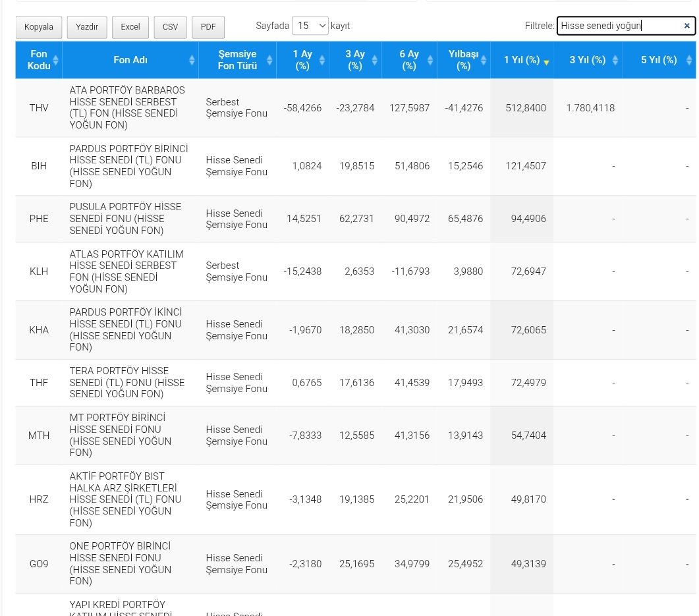This screenshot has width=699, height=616.
Task: Sort by Şemsiye Fon Türü column
Action: click(x=237, y=60)
